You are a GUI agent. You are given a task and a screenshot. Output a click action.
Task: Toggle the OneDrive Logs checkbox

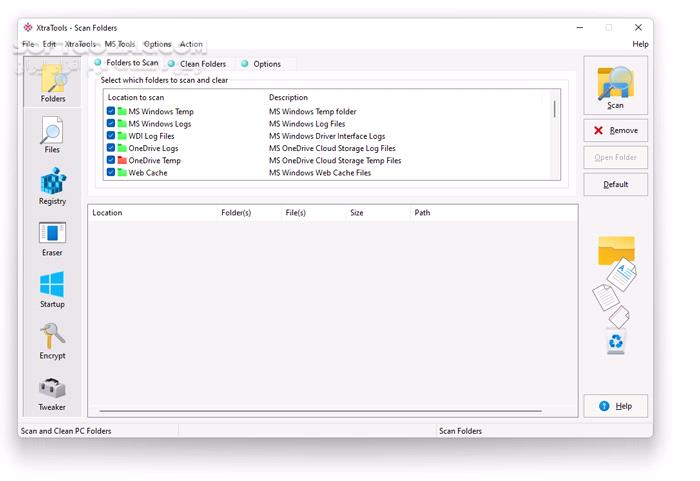tap(111, 148)
